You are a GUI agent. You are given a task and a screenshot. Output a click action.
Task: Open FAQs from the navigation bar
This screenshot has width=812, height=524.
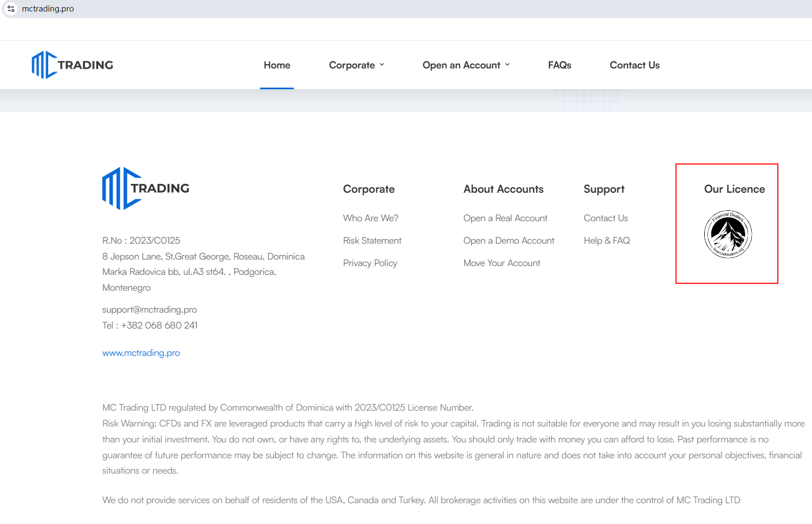[x=559, y=65]
